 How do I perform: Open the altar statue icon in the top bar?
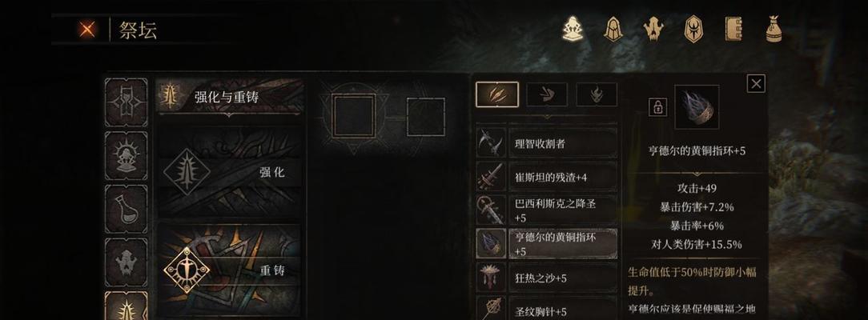573,29
